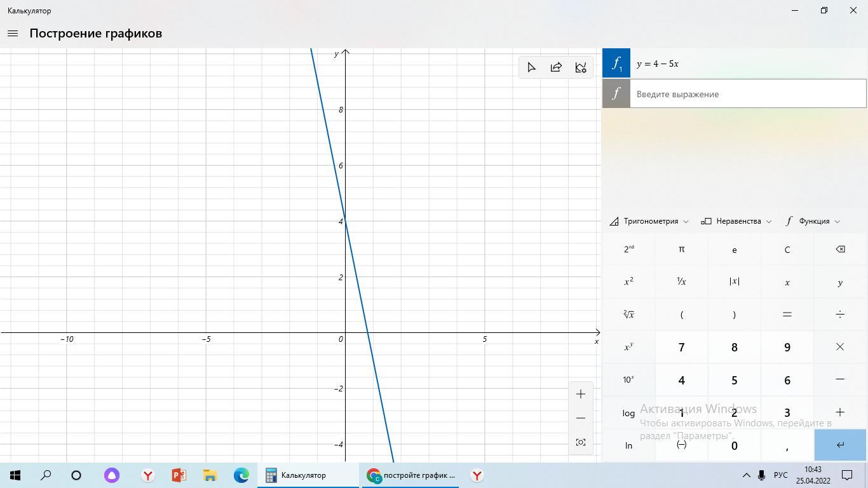Tap digit 5 on keypad
Image resolution: width=868 pixels, height=488 pixels.
click(x=734, y=380)
